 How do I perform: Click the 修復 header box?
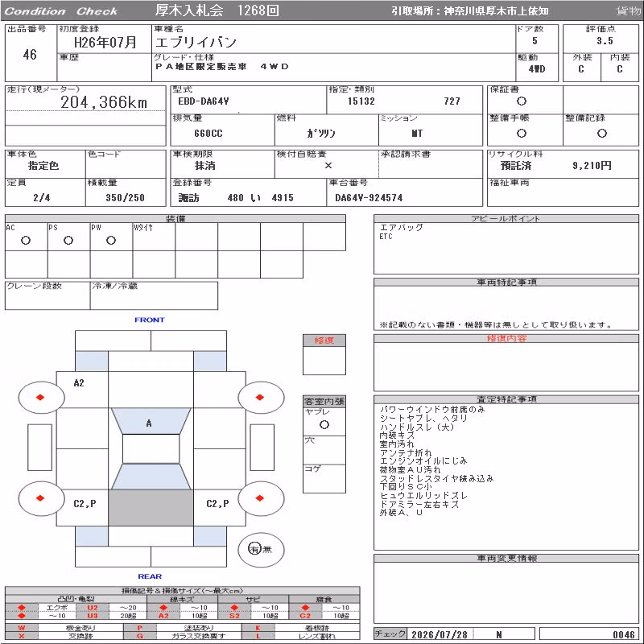324,340
